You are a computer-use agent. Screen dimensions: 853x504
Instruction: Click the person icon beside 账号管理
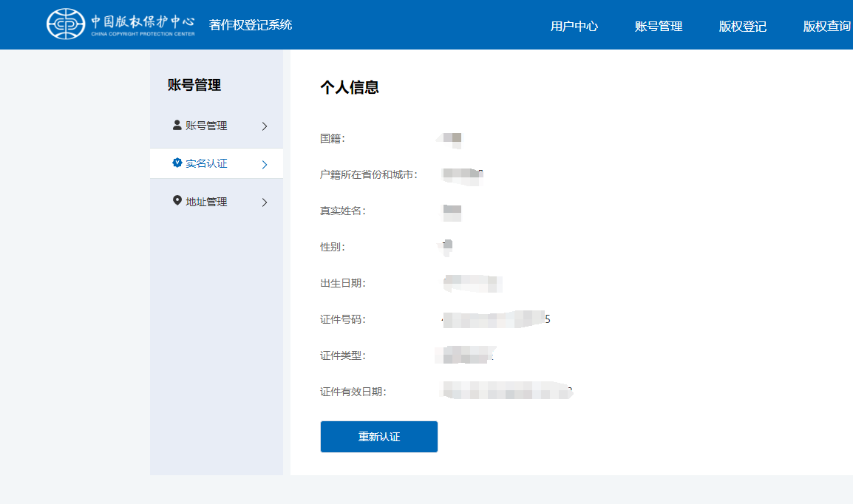click(x=177, y=125)
